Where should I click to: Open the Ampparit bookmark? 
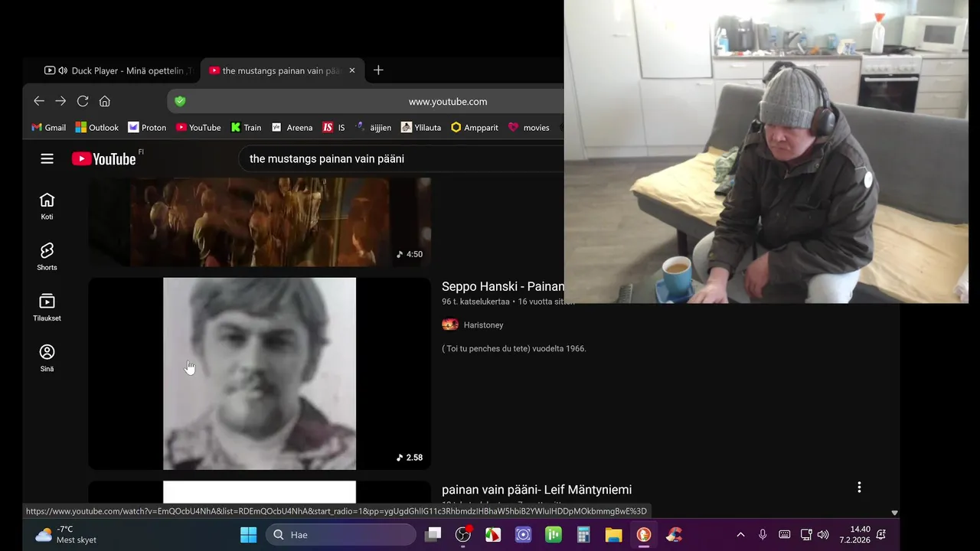(x=475, y=128)
